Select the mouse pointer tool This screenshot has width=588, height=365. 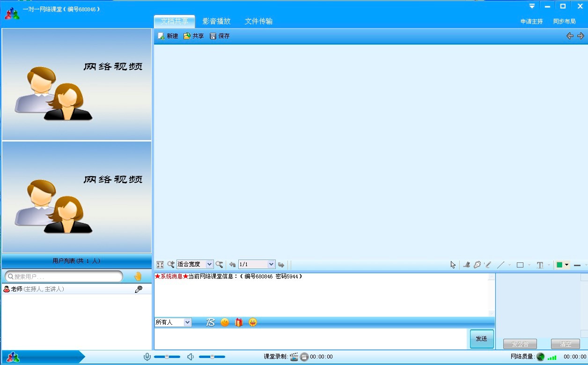453,265
